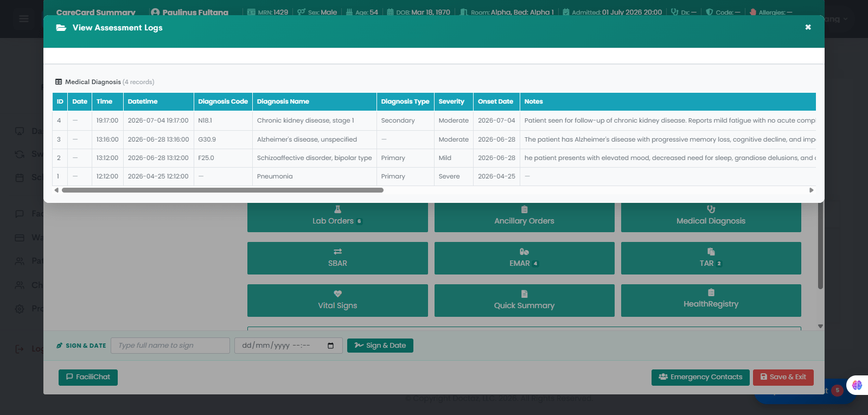Click the document icon on Quick Summary
This screenshot has height=415, width=868.
coord(524,294)
